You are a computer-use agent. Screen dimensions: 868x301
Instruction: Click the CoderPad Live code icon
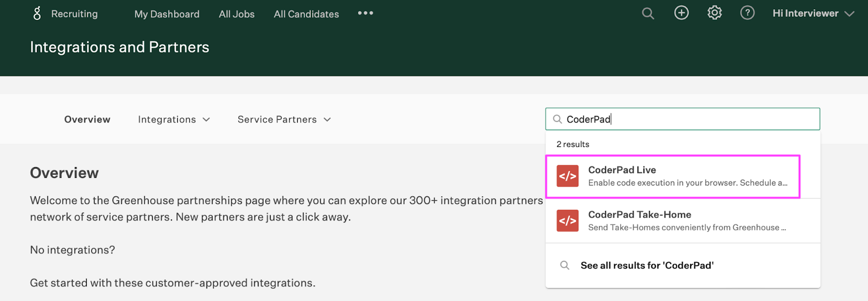(x=567, y=176)
